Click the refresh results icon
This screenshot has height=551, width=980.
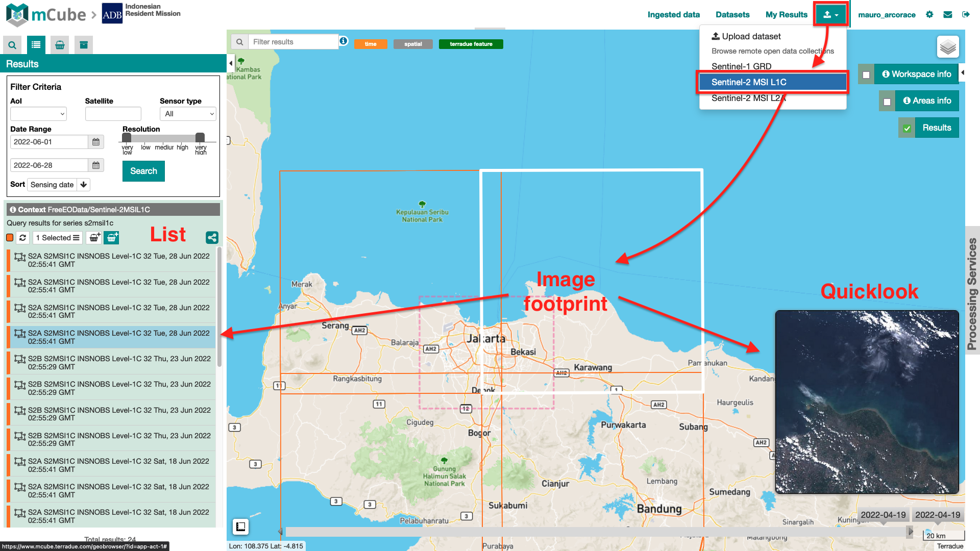pos(22,238)
